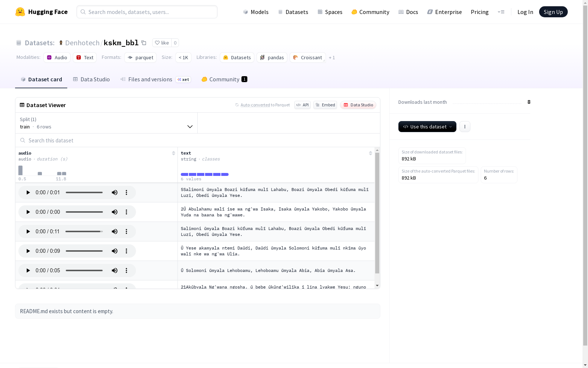Click the Sign Up button

click(x=553, y=12)
